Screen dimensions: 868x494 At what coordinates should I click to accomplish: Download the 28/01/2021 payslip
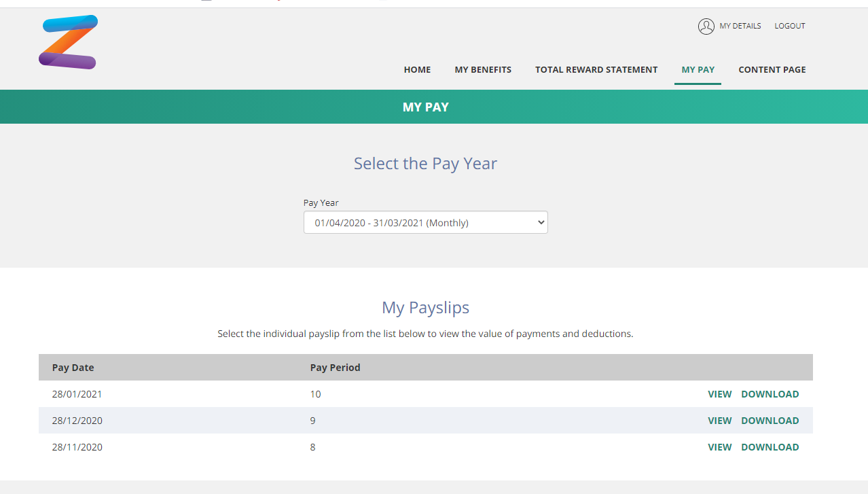click(770, 394)
